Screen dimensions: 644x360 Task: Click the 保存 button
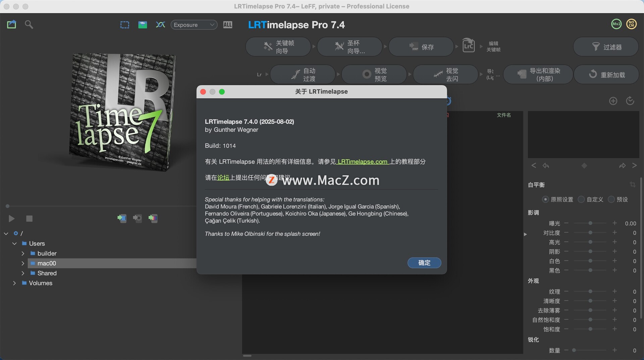click(x=421, y=47)
